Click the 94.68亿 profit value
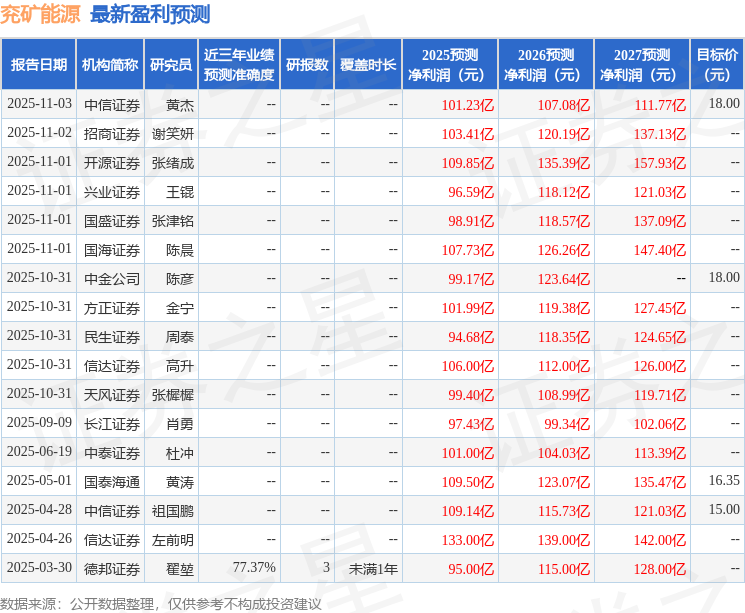The height and width of the screenshot is (613, 745). [471, 337]
